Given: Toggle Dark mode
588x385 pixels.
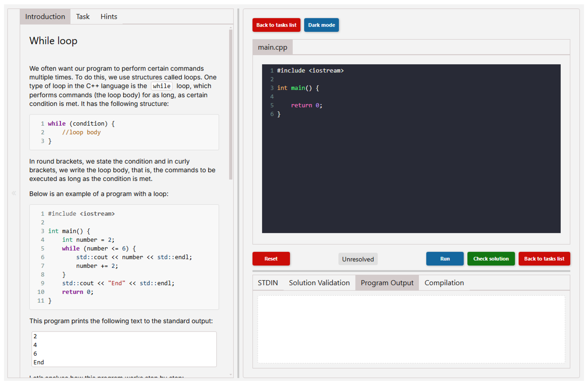Looking at the screenshot, I should tap(321, 25).
